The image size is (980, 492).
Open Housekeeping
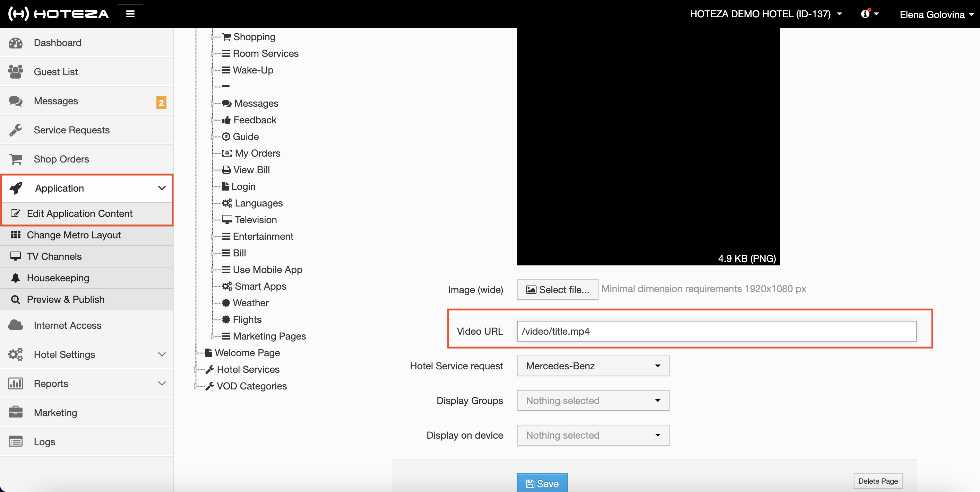pos(87,278)
